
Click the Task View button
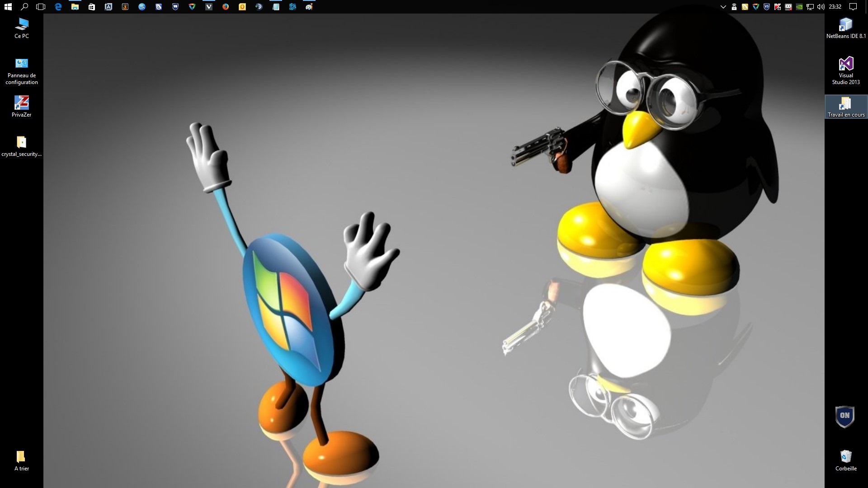pyautogui.click(x=41, y=7)
